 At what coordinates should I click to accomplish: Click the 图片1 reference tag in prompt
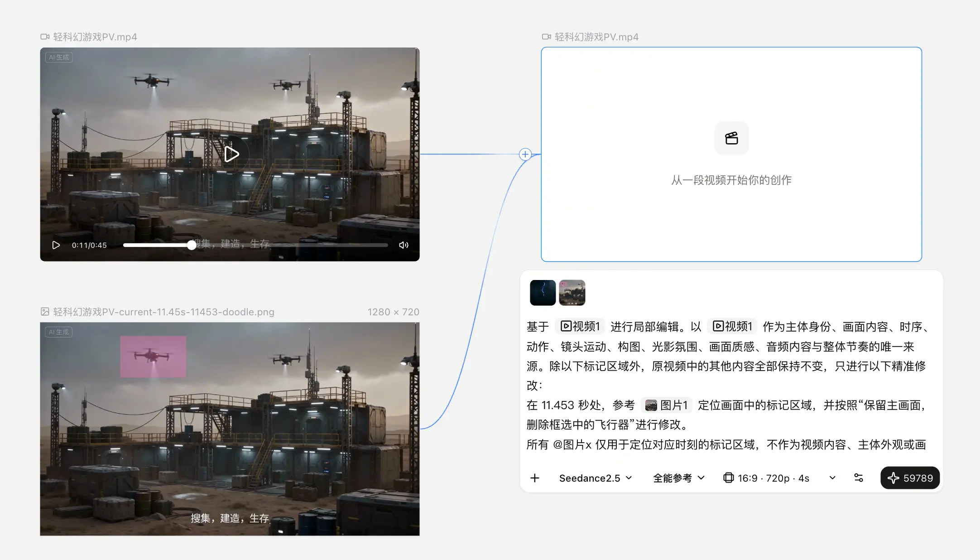coord(666,405)
